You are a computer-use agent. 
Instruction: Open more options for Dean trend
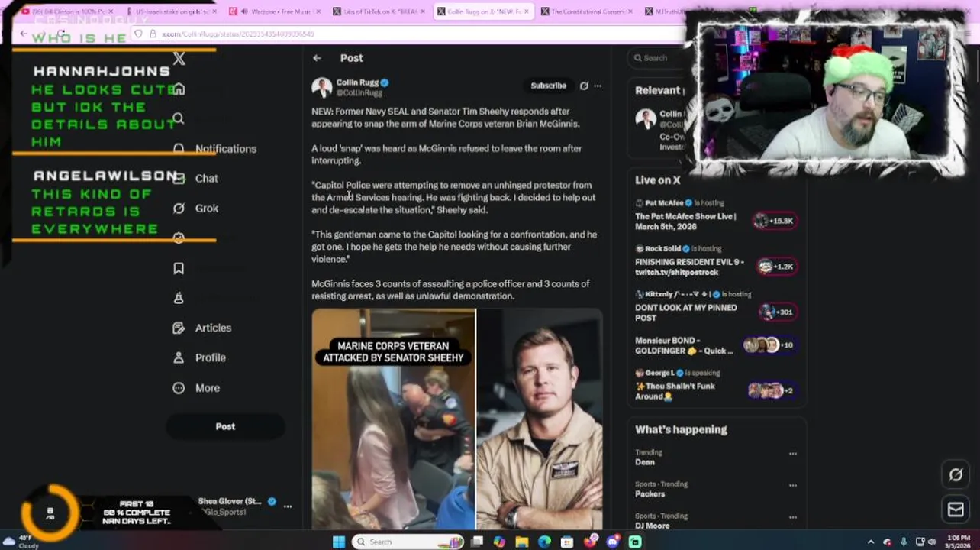(792, 454)
